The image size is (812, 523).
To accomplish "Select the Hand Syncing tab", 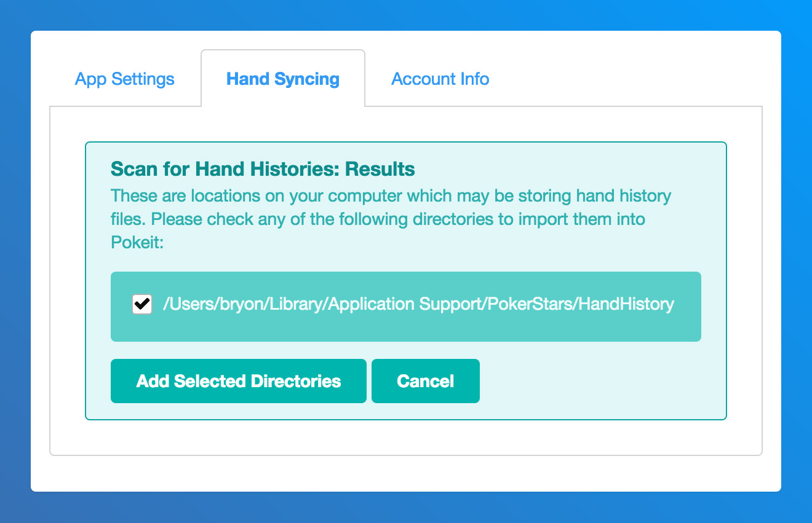I will point(283,79).
